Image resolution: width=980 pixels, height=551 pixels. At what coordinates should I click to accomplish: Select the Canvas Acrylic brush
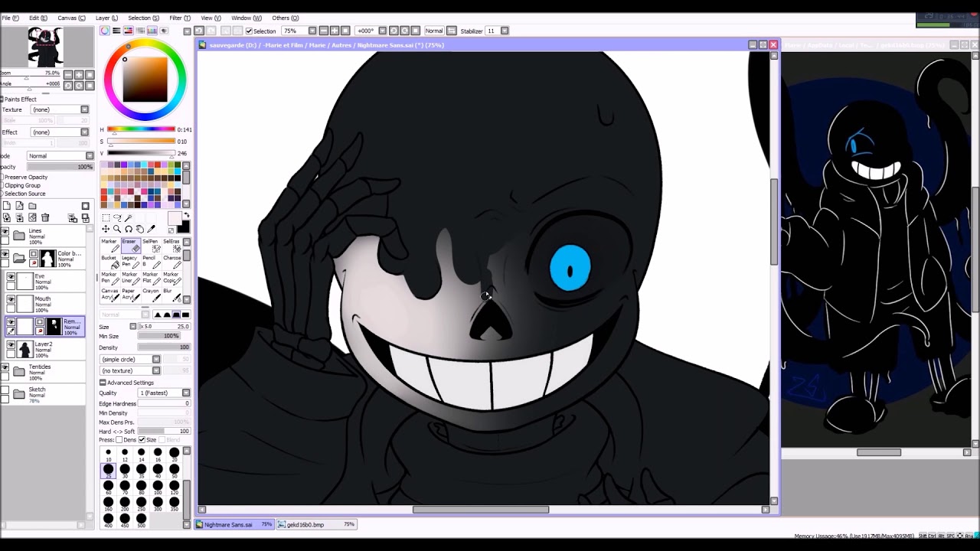(109, 295)
